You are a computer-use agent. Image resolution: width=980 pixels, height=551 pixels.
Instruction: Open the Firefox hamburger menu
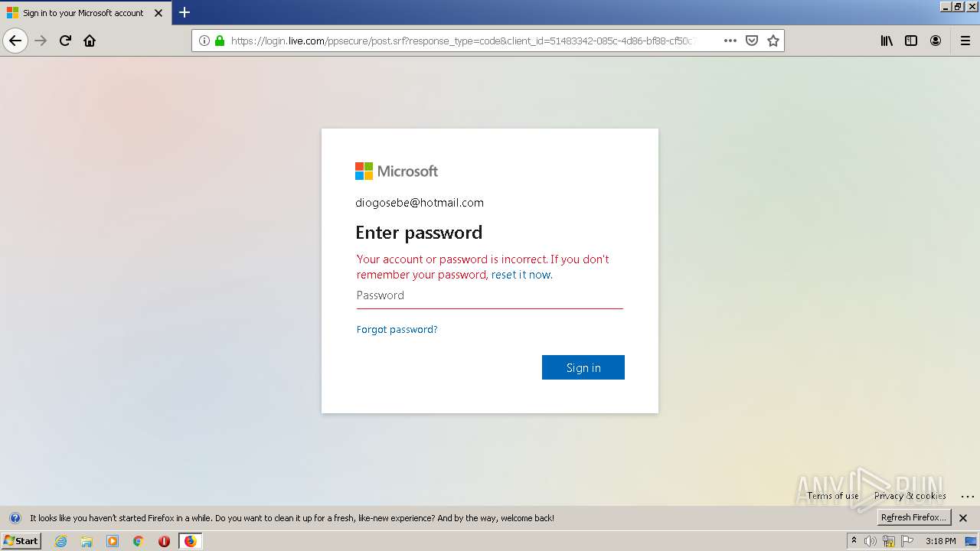pos(965,41)
